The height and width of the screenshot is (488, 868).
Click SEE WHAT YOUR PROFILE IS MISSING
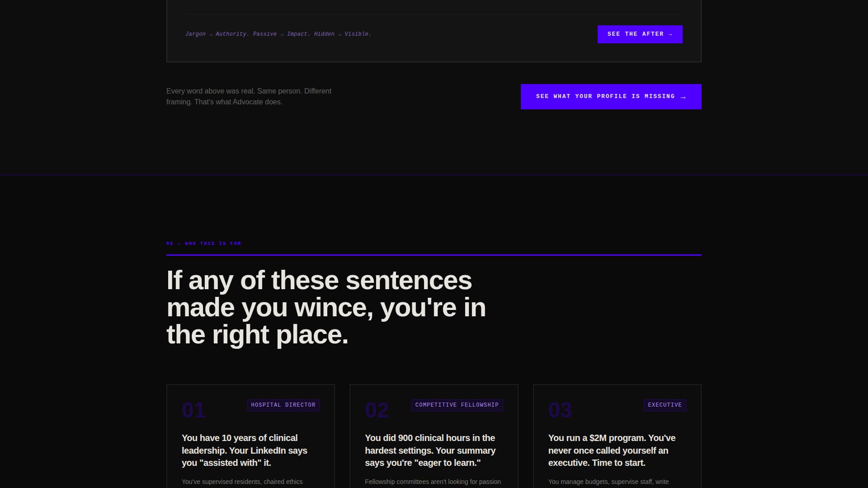click(x=611, y=96)
